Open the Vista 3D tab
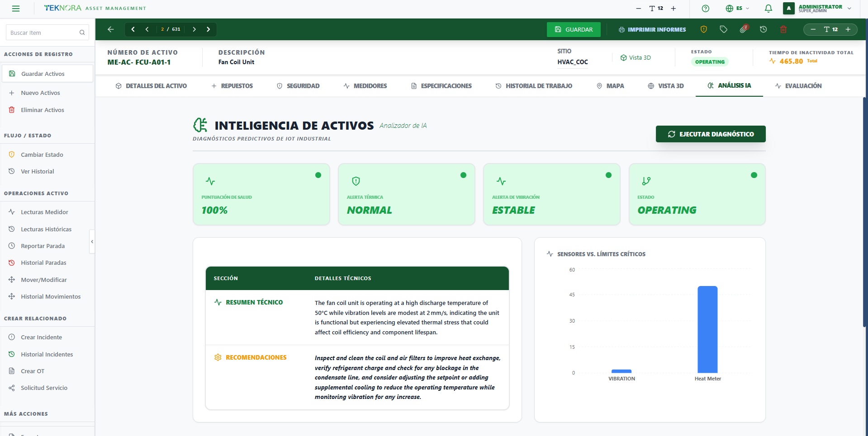The height and width of the screenshot is (436, 868). [666, 86]
